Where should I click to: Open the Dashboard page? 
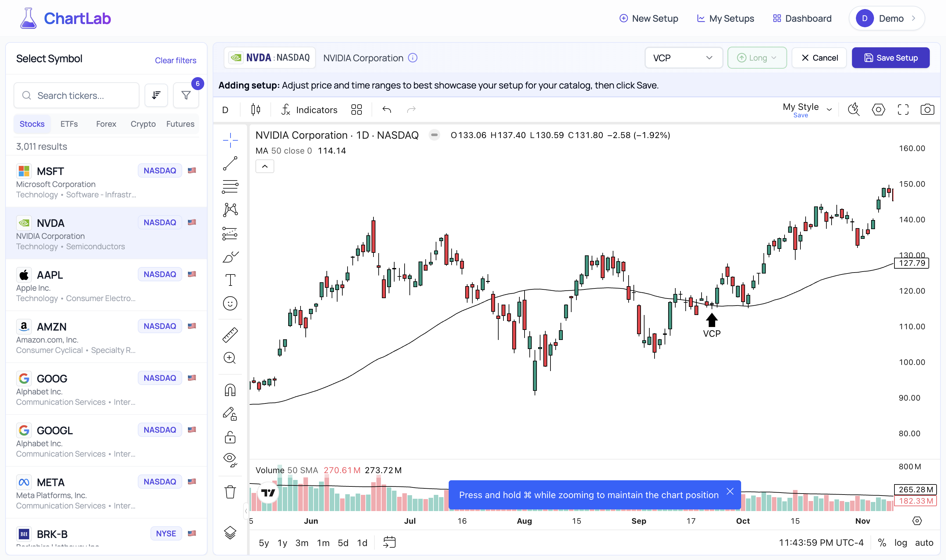[x=802, y=18]
